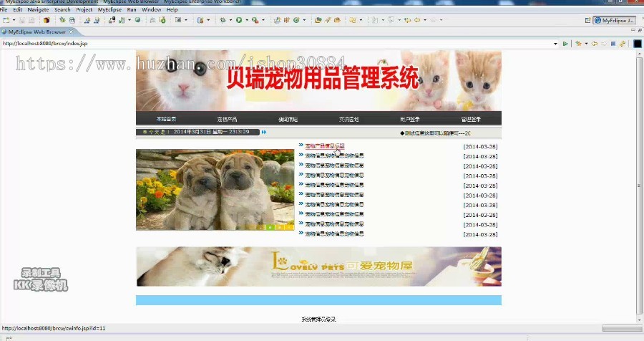
Task: Select the MyEclipse Web Browser tab
Action: point(37,32)
